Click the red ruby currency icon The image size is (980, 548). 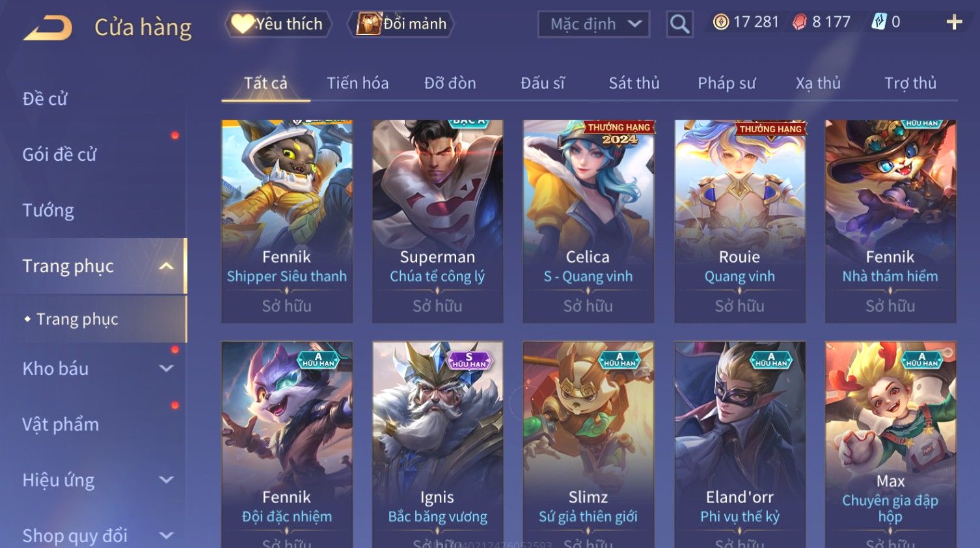pyautogui.click(x=800, y=22)
